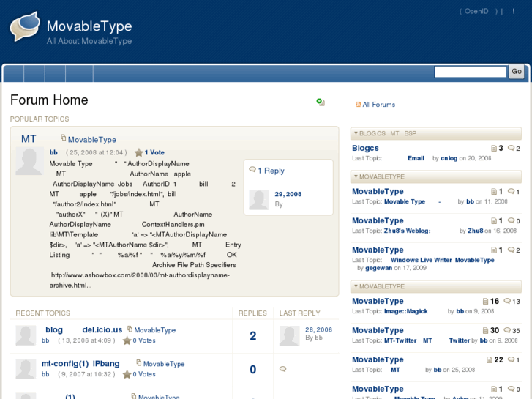532x399 pixels.
Task: Click the new topic icon beside Forum Home
Action: click(321, 102)
